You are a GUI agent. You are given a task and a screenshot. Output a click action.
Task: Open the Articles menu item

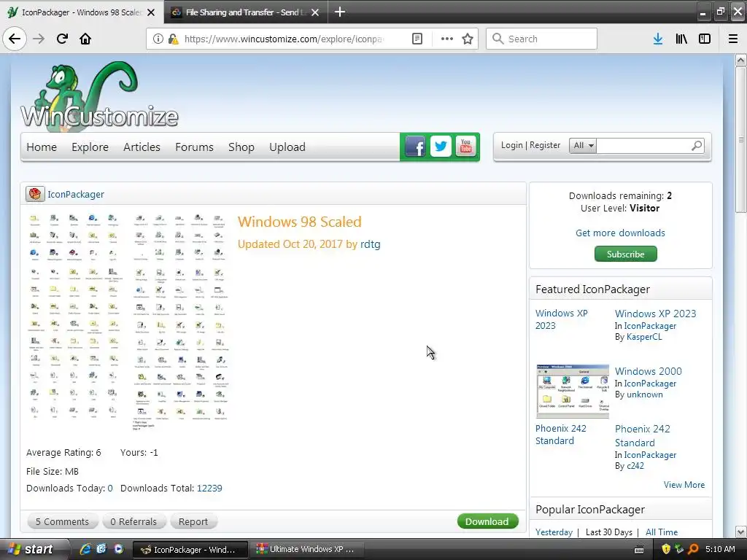tap(142, 147)
